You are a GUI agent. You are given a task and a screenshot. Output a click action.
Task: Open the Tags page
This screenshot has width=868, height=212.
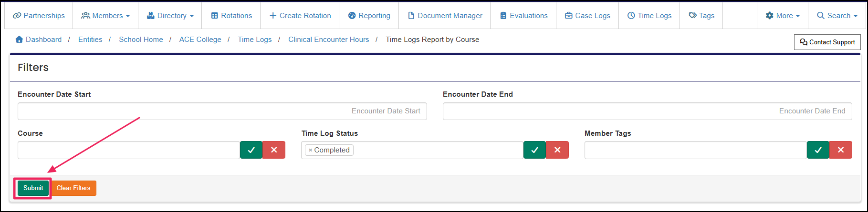(x=701, y=16)
